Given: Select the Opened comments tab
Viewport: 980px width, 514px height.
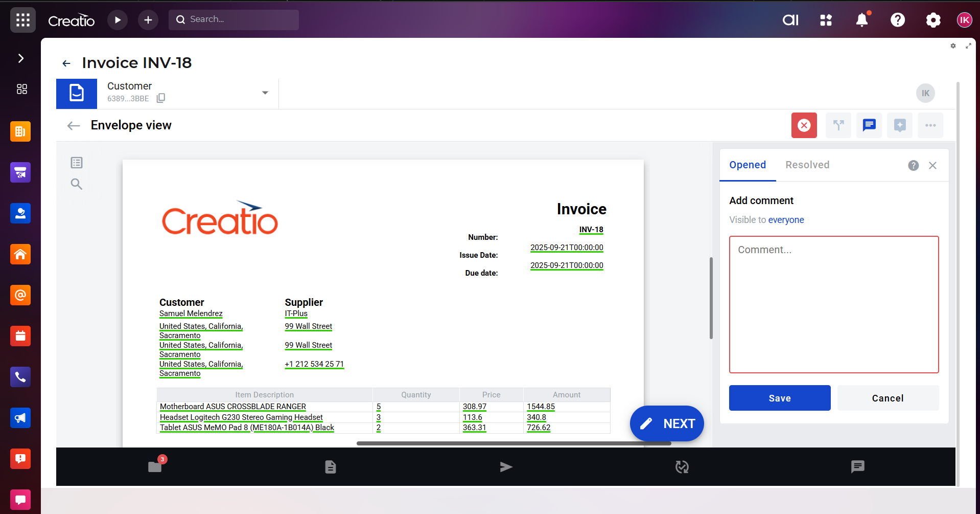Looking at the screenshot, I should click(x=747, y=165).
